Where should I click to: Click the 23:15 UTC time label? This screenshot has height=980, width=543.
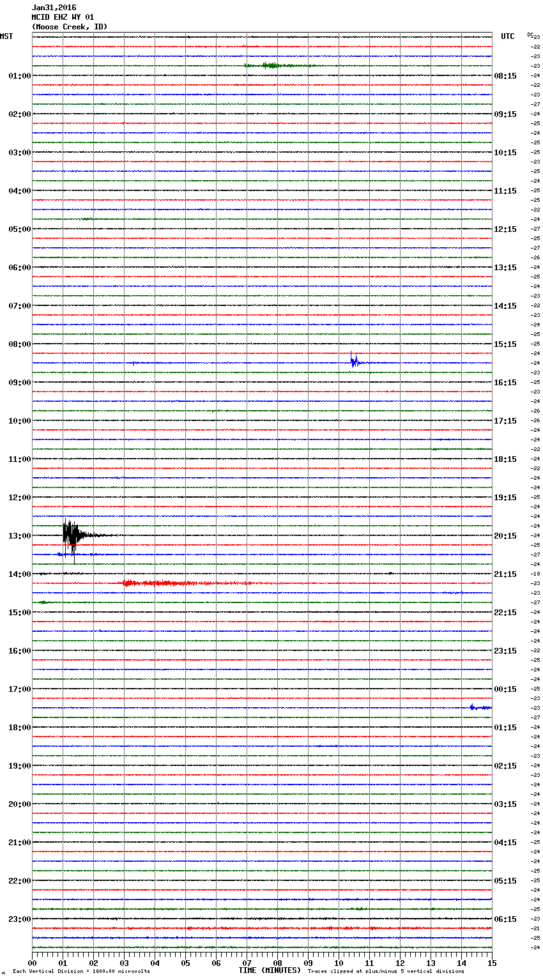click(505, 651)
